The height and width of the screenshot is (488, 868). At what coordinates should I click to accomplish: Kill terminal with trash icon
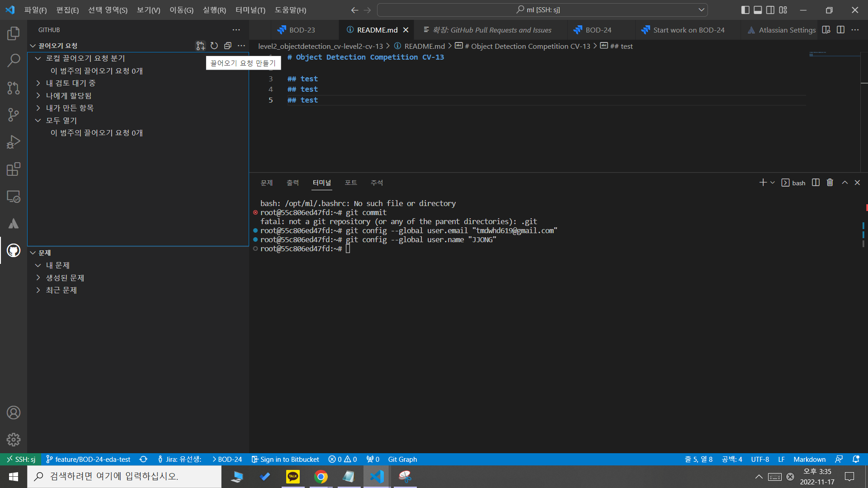click(x=830, y=183)
